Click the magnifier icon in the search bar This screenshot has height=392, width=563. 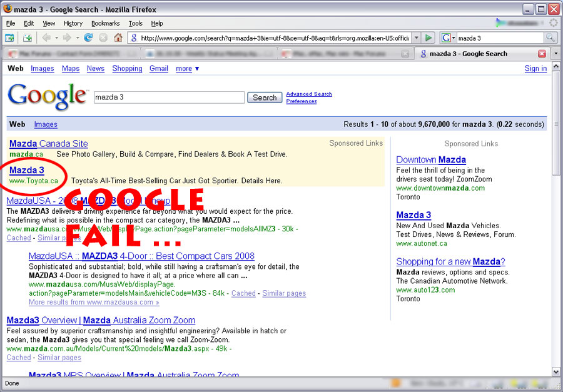550,38
